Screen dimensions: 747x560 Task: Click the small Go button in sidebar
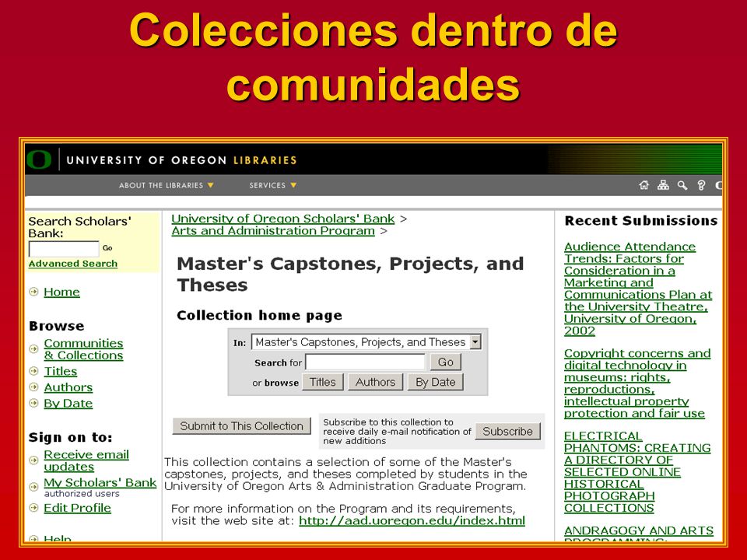pos(107,248)
